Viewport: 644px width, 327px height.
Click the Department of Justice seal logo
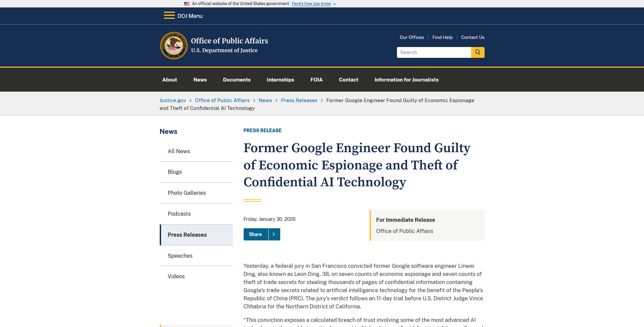point(174,46)
